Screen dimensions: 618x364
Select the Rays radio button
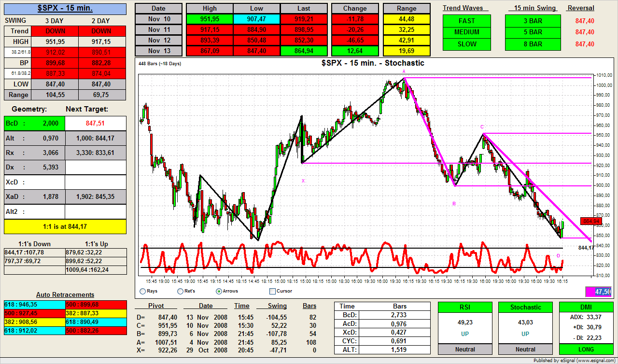(x=142, y=291)
